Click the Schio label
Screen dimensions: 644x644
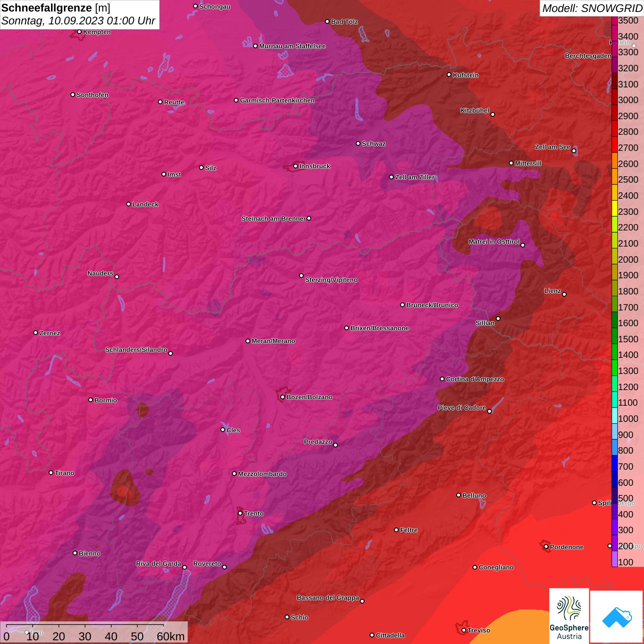tap(299, 617)
